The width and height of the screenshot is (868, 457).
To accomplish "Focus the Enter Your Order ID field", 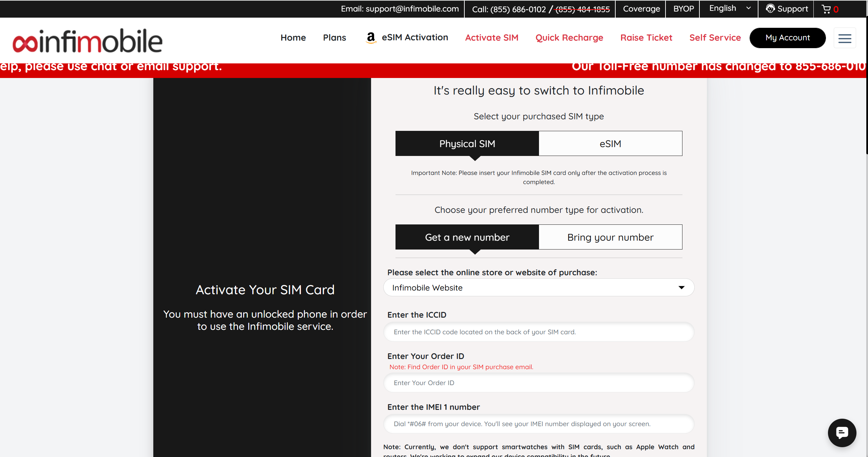I will tap(539, 383).
